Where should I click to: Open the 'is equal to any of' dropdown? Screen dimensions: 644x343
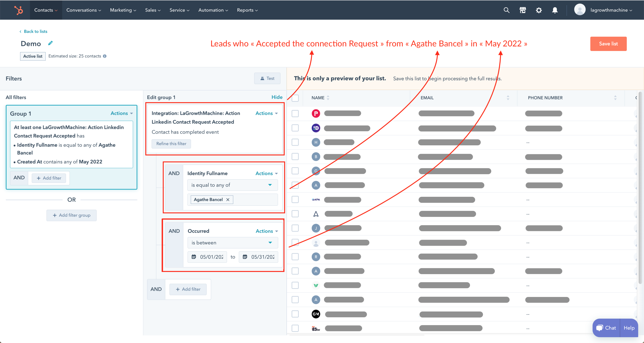pyautogui.click(x=232, y=185)
